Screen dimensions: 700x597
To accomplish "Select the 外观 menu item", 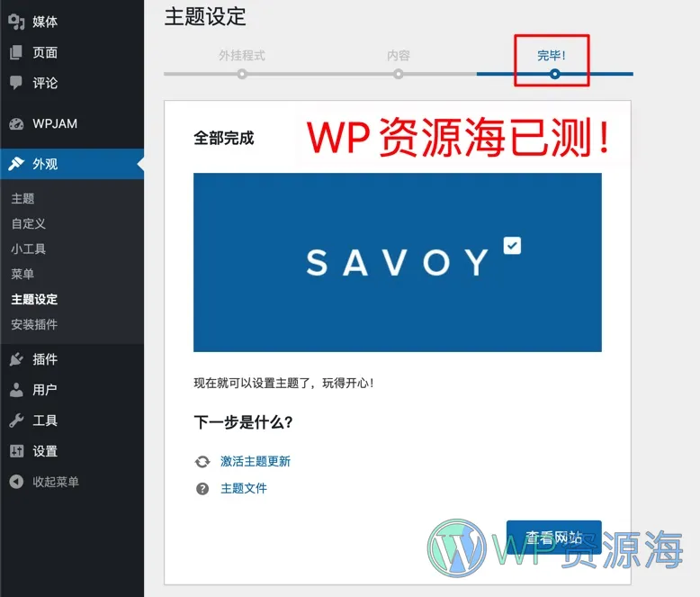I will 72,164.
